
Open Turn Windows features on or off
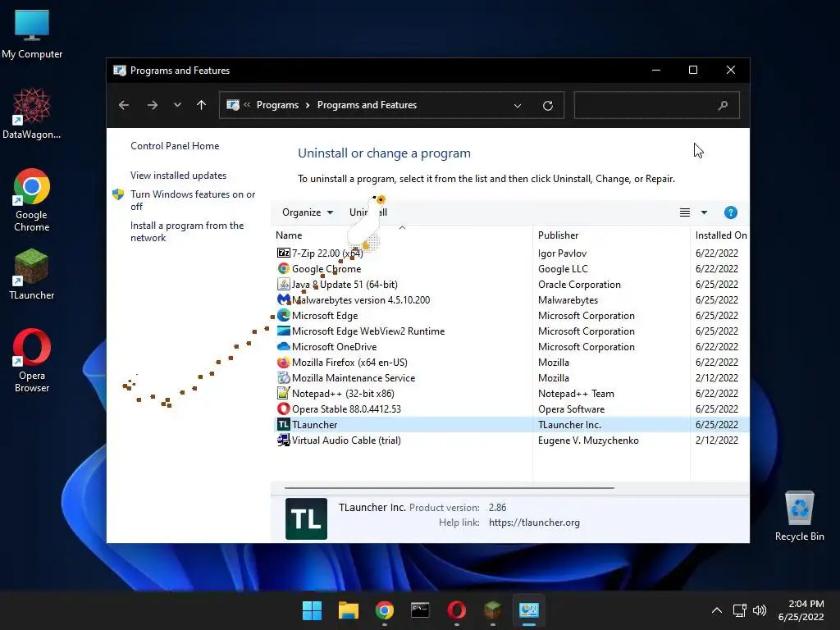193,200
